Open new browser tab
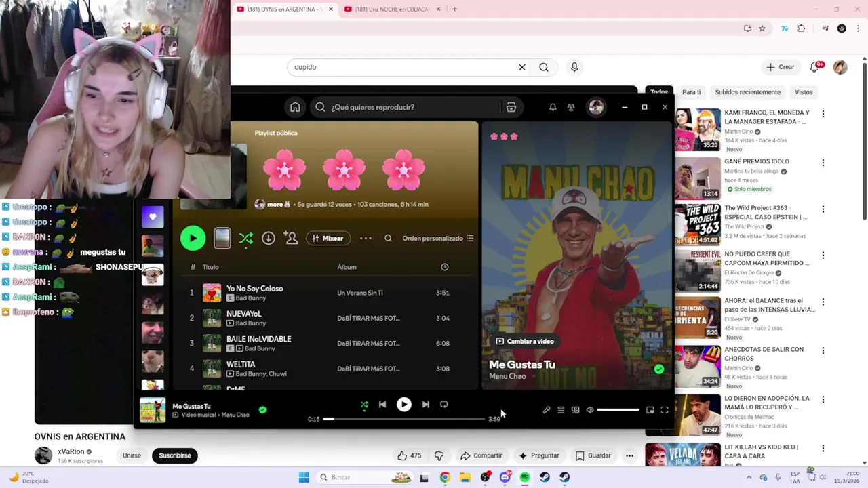 (454, 9)
